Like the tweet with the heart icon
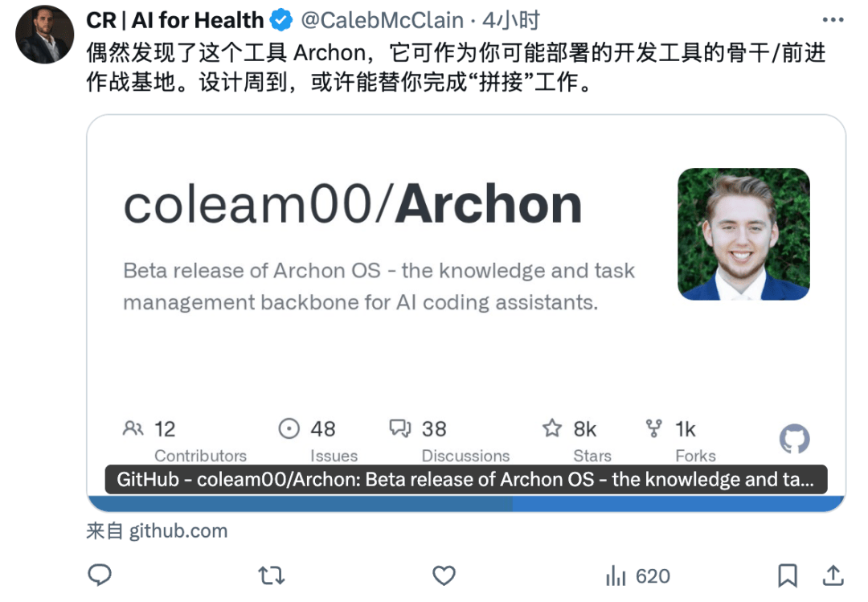868x602 pixels. tap(444, 576)
